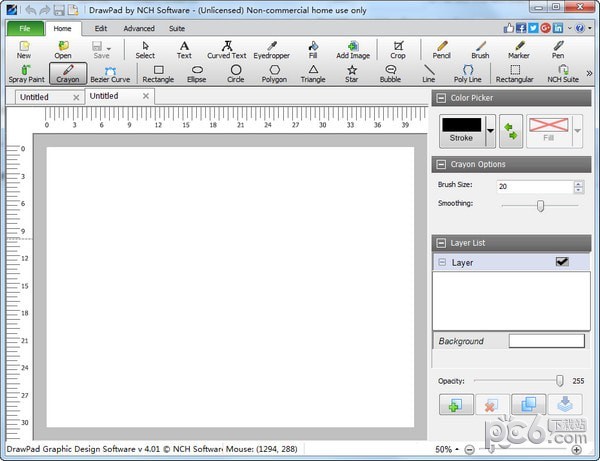Collapse the Color Picker panel

coord(441,97)
